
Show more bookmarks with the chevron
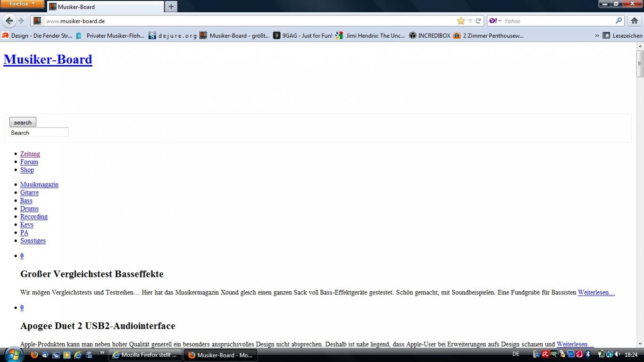597,35
